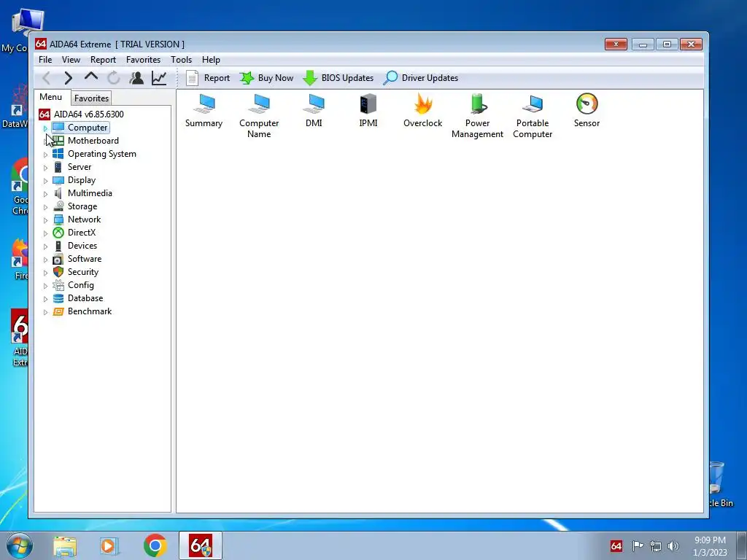Expand the Multimedia tree node

point(45,194)
